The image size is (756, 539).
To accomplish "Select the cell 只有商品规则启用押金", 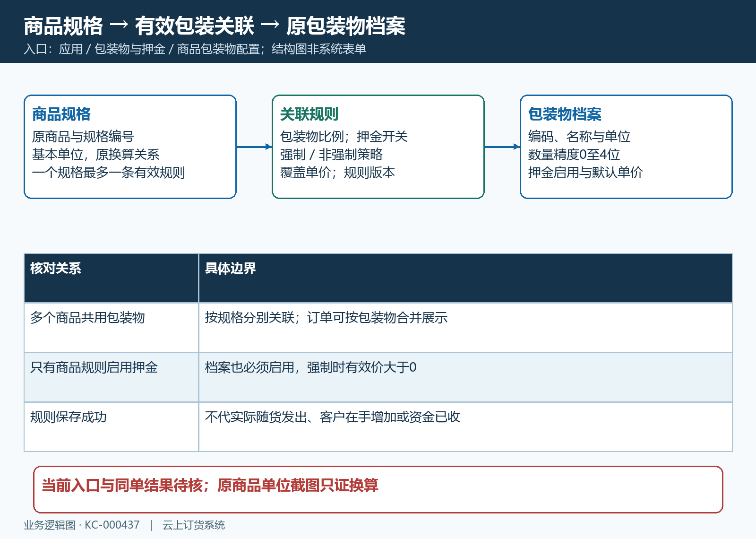I will click(112, 377).
